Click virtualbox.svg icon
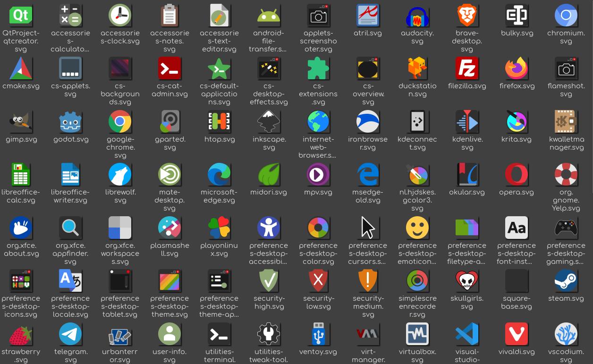Screen dimensions: 593x364 417,334
